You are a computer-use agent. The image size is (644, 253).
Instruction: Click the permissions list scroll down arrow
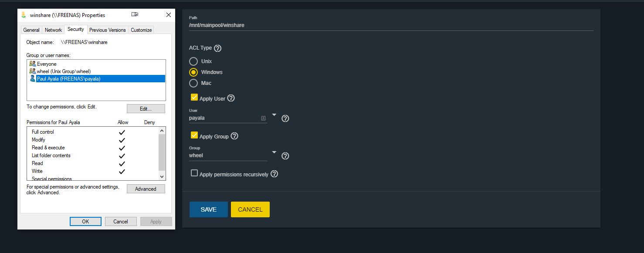coord(162,177)
